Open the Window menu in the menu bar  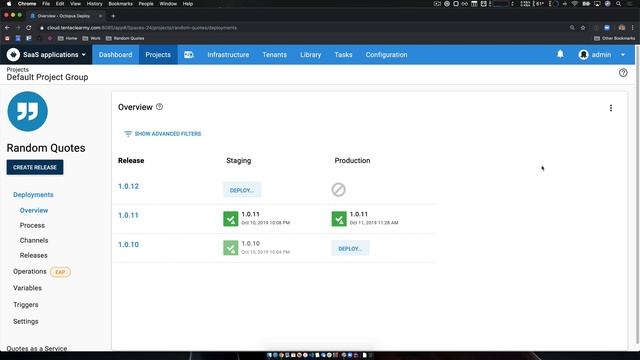click(x=168, y=4)
